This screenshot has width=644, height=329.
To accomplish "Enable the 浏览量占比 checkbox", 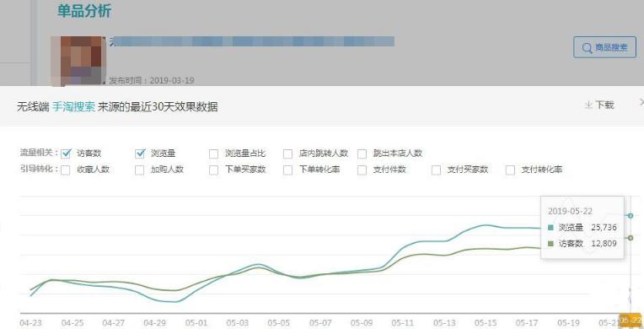I will 213,154.
